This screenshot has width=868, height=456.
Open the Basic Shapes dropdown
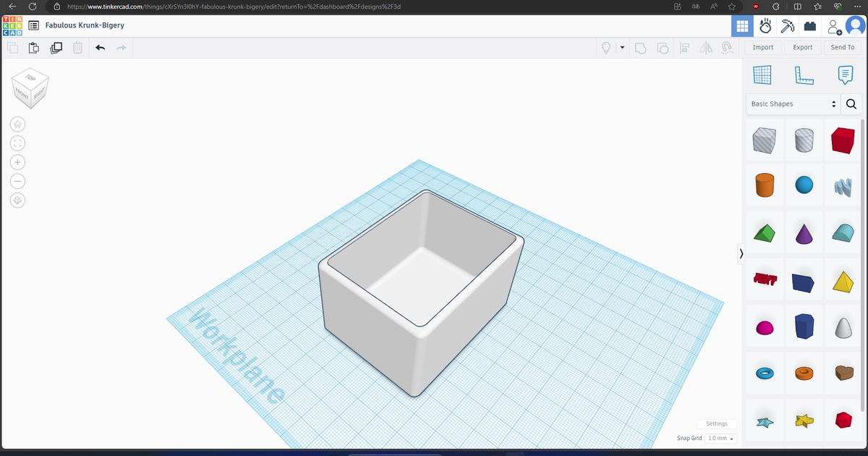793,104
